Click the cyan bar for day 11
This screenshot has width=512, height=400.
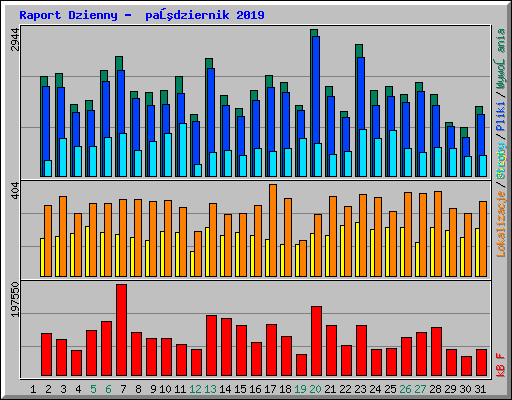183,150
